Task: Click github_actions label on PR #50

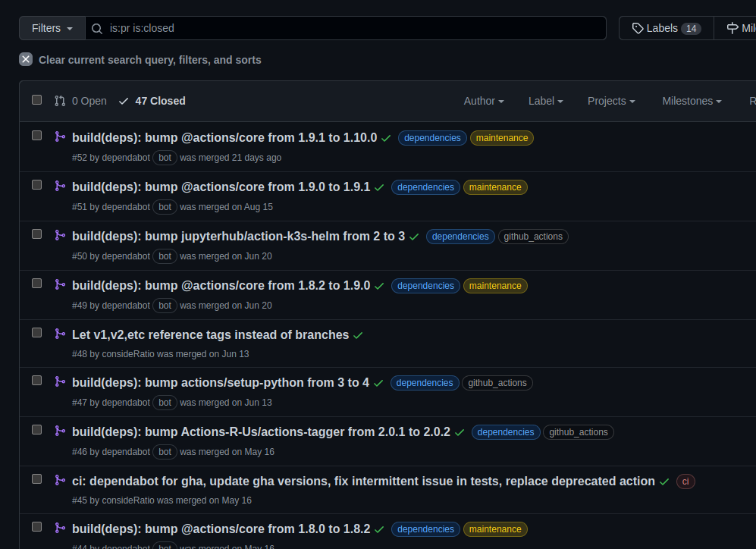Action: click(x=533, y=237)
